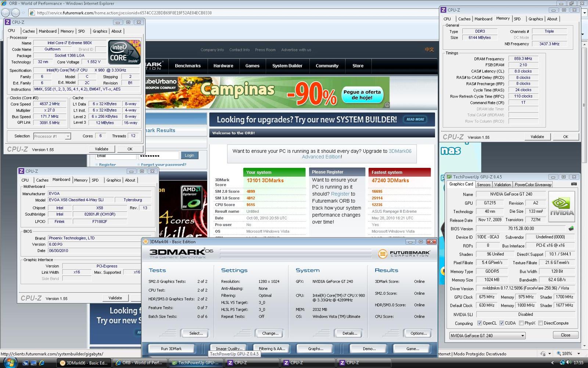This screenshot has height=368, width=588.
Task: Click the Chinese language link icon
Action: (429, 50)
